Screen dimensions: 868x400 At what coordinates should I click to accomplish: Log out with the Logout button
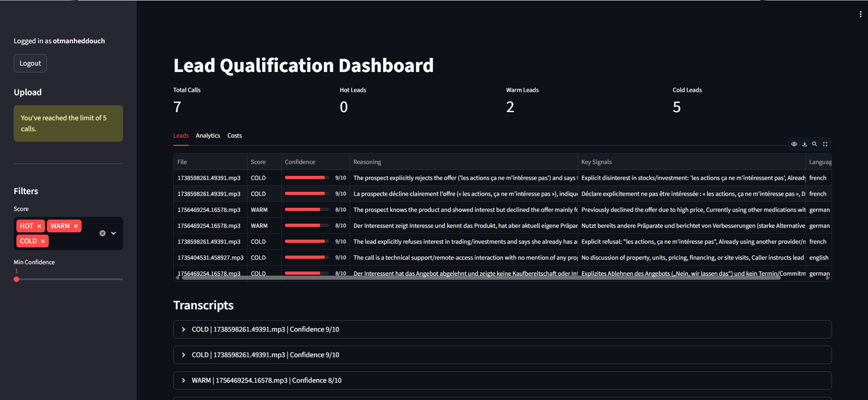coord(30,63)
